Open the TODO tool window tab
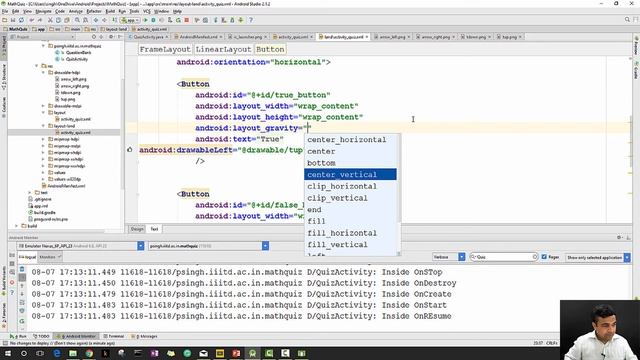This screenshot has height=360, width=640. pos(41,336)
